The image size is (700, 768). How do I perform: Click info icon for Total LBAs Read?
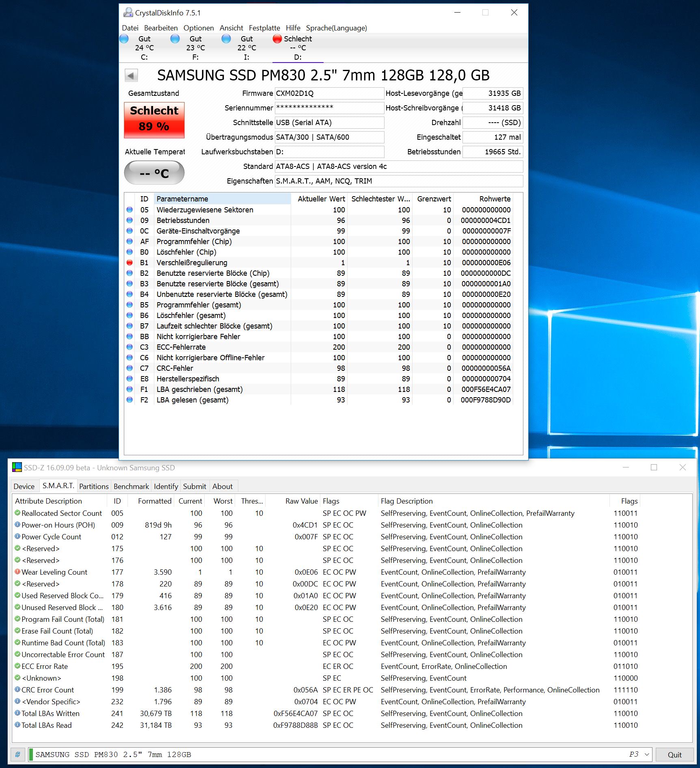17,725
